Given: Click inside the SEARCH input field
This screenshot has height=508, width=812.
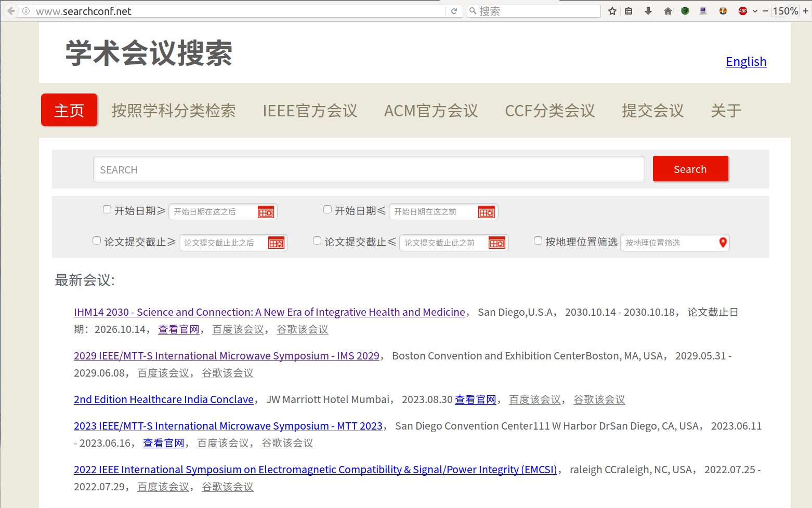Looking at the screenshot, I should pyautogui.click(x=364, y=169).
